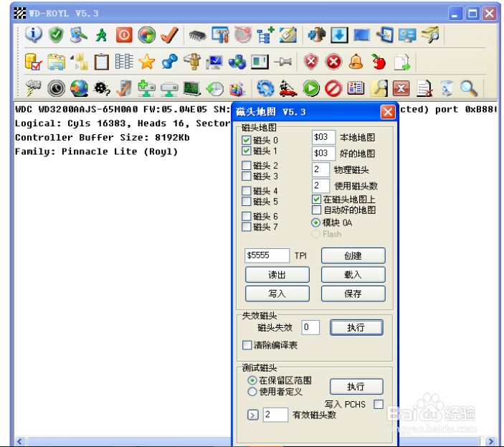Enable 自动好的地图 checkbox

(317, 210)
